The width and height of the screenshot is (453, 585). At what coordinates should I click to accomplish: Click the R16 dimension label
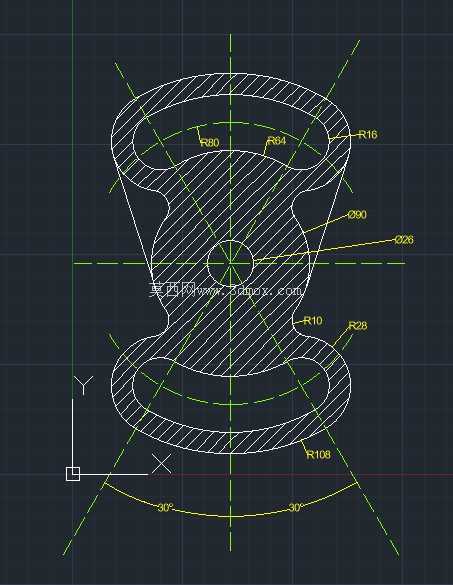[x=368, y=134]
